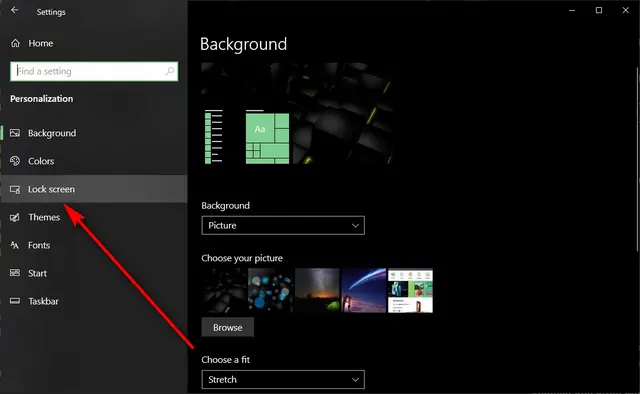Click the back arrow in Settings
This screenshot has height=394, width=640.
click(x=15, y=10)
